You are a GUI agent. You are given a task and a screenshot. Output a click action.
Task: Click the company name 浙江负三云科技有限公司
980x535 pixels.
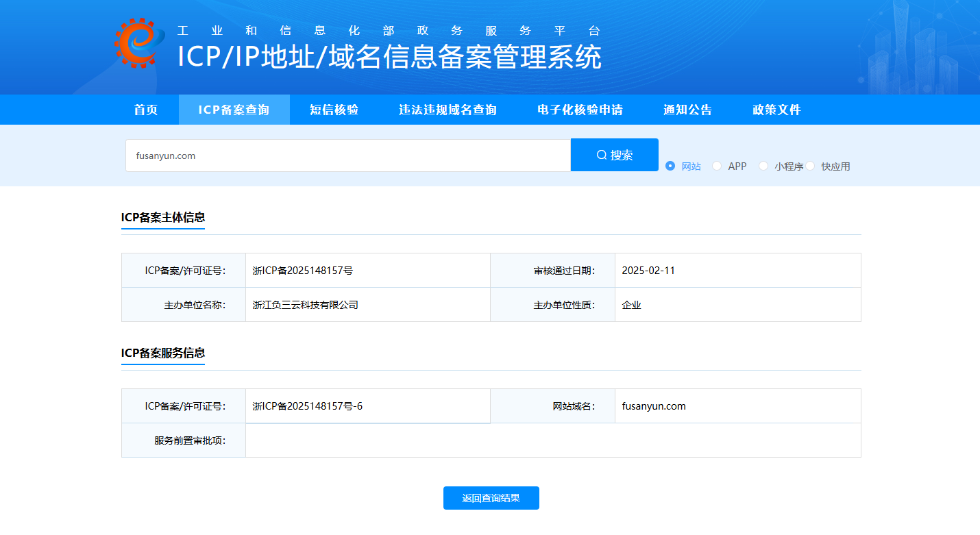point(305,305)
